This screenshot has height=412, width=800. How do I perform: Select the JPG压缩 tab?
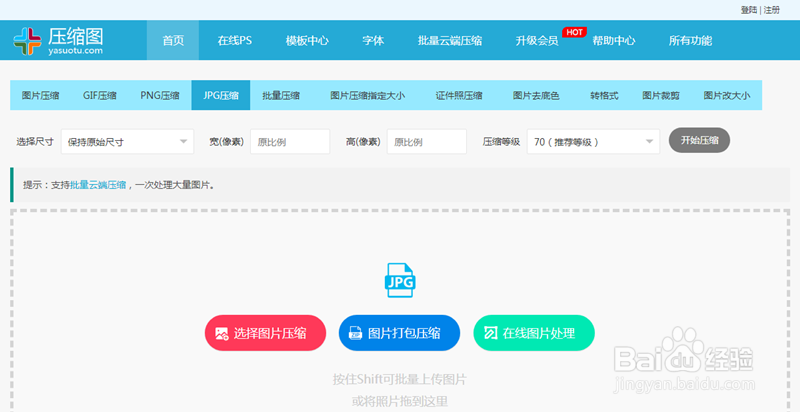(220, 95)
